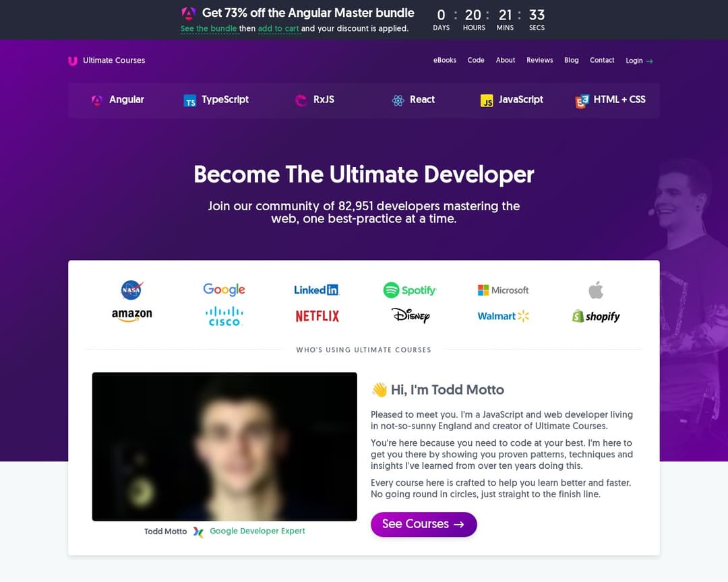
Task: Click the TypeScript TS icon
Action: (x=190, y=101)
